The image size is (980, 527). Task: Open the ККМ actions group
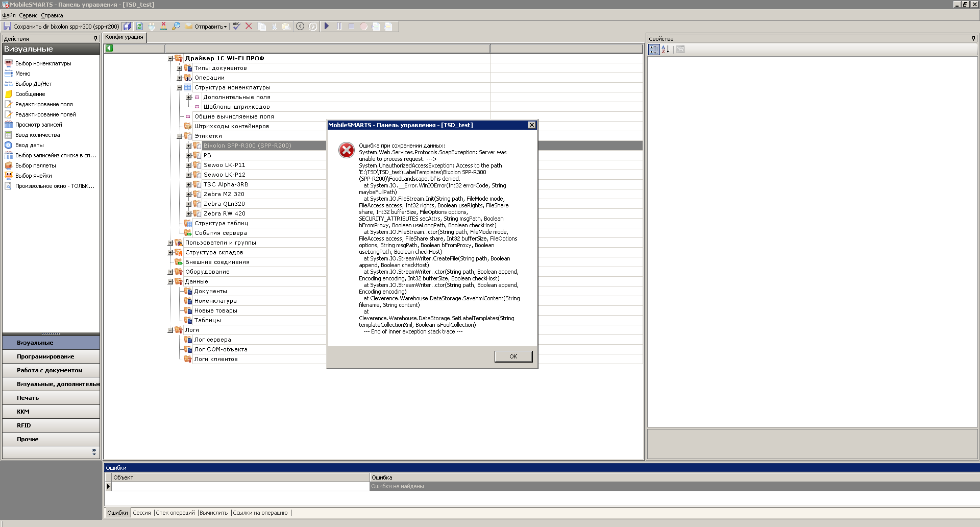51,412
